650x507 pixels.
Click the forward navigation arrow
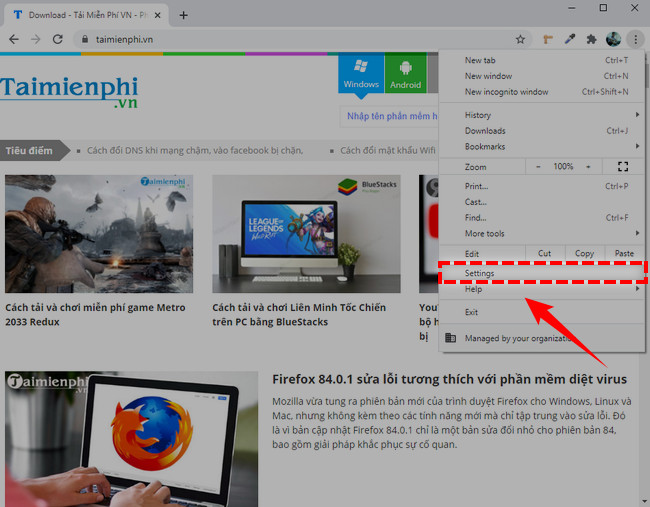pos(36,39)
